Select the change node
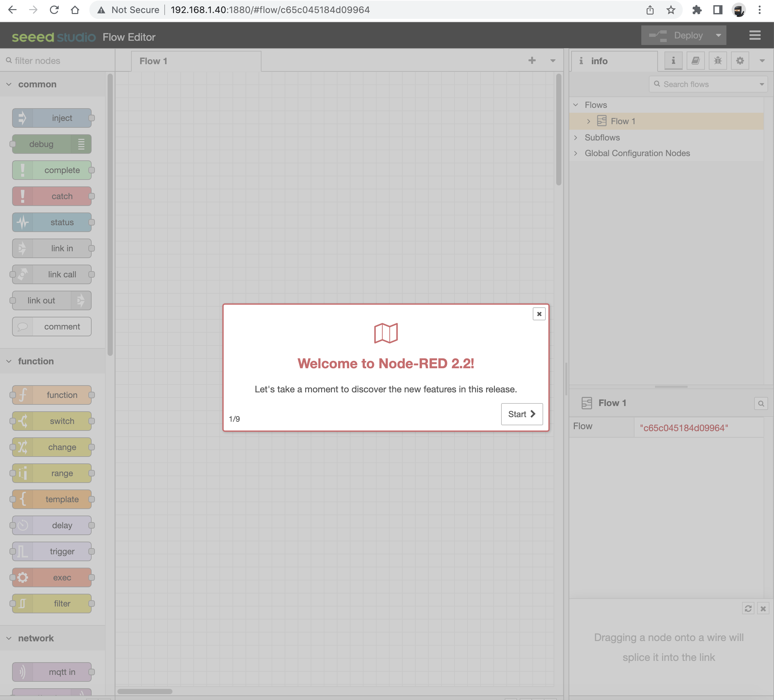 point(52,447)
